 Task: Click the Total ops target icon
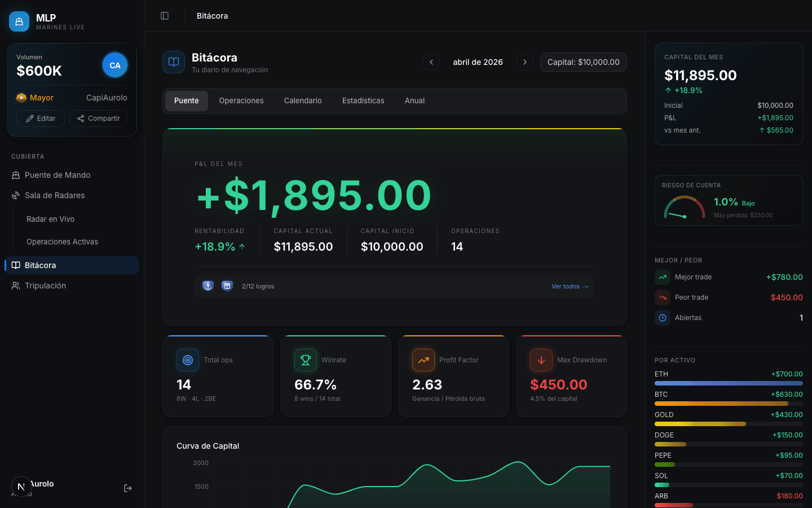point(188,360)
